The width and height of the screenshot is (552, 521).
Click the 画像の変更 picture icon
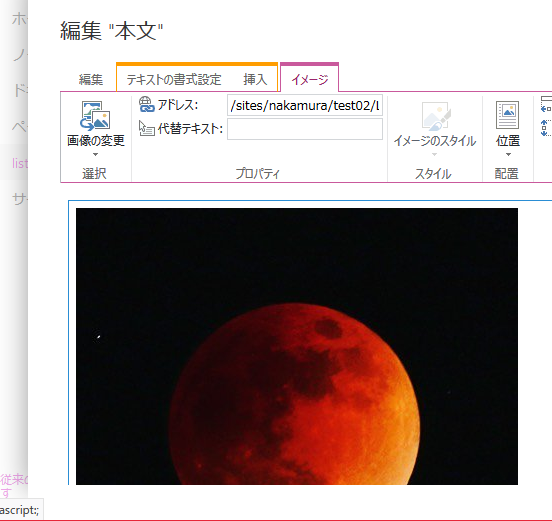click(x=95, y=115)
